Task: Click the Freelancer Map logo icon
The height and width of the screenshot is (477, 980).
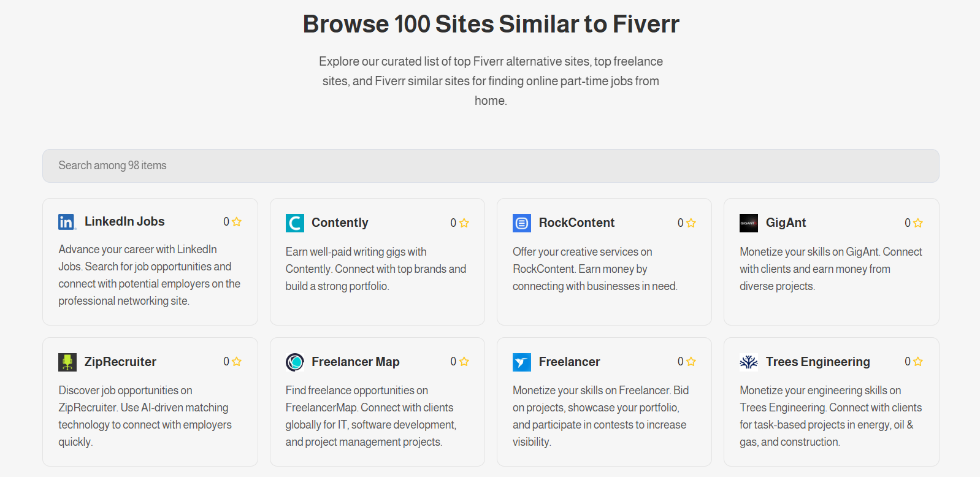Action: (295, 362)
